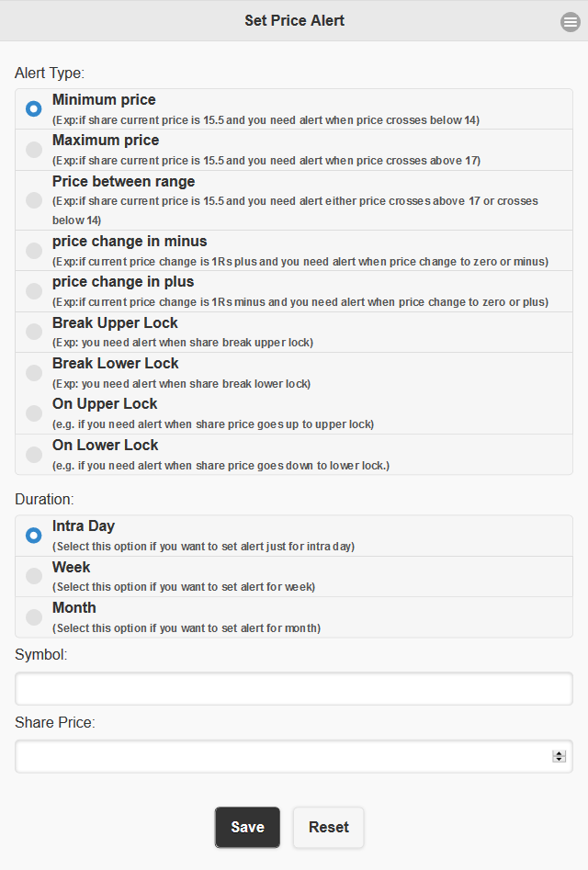Open the hamburger menu icon
The width and height of the screenshot is (588, 870).
coord(570,22)
